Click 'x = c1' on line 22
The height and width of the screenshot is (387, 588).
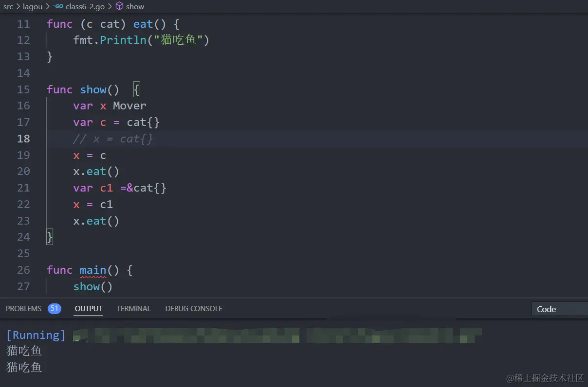(x=93, y=204)
